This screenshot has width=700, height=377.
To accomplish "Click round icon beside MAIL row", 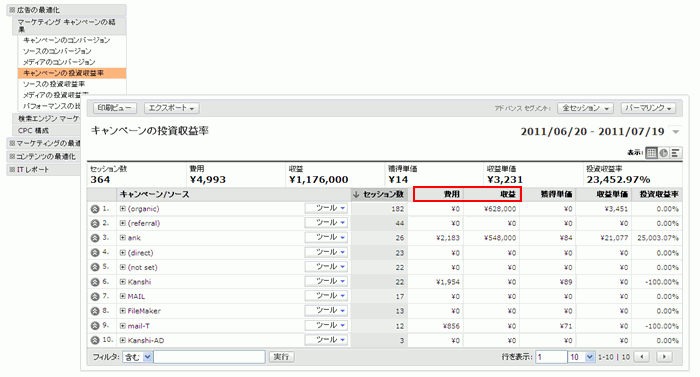I will [95, 297].
